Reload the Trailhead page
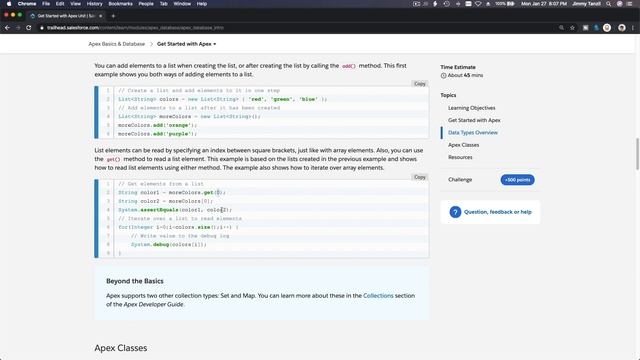640x360 pixels. [29, 28]
